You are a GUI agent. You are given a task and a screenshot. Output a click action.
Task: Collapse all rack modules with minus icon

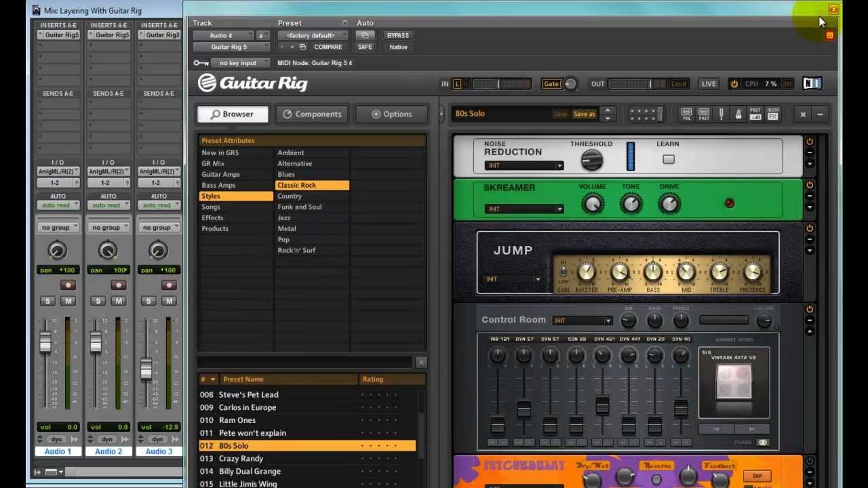[x=820, y=115]
